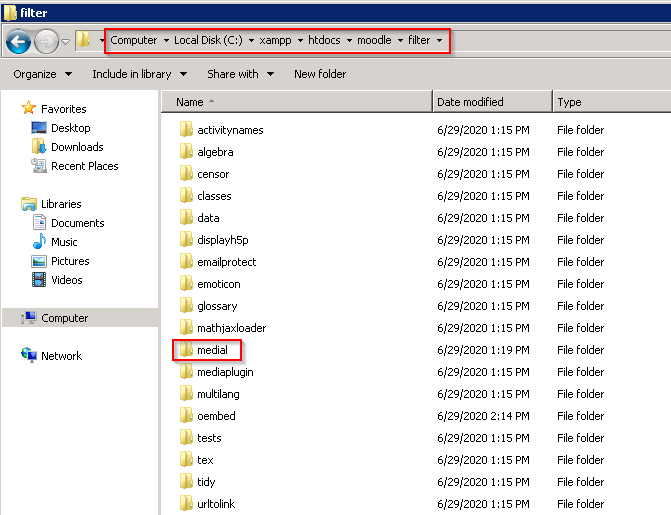Open Recent Places in Favorites
The height and width of the screenshot is (515, 671).
click(x=84, y=166)
